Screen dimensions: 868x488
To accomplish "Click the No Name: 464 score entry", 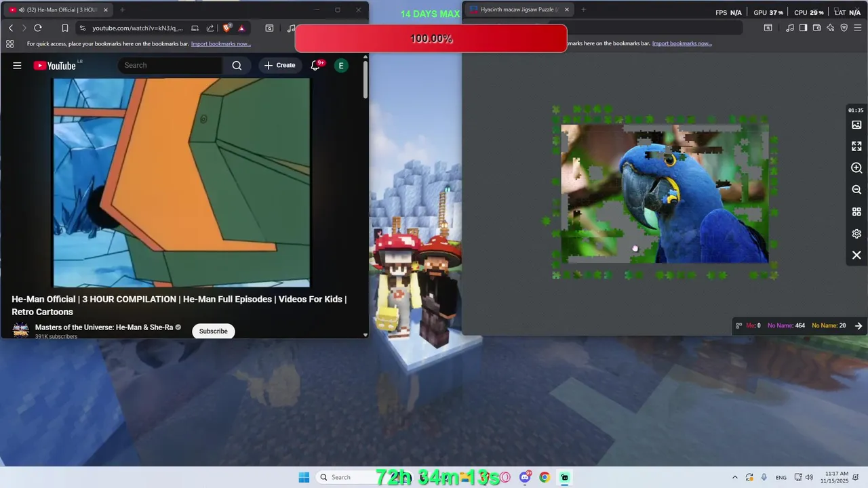I will (786, 325).
